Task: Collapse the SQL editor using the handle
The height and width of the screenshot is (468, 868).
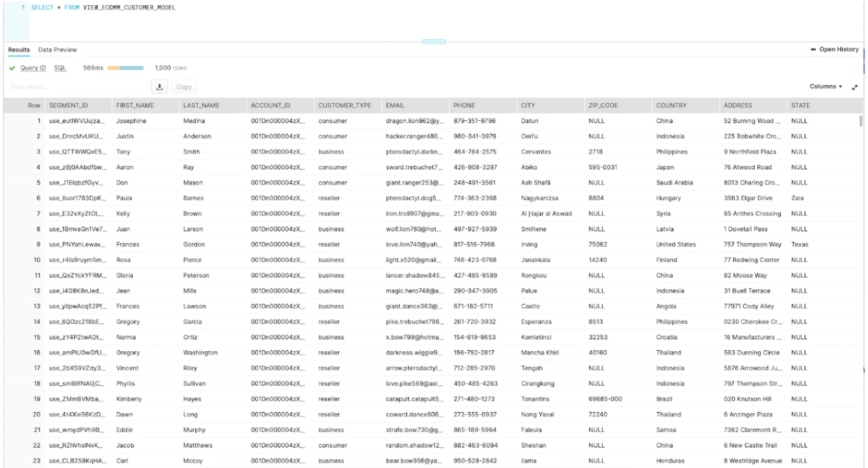Action: [434, 41]
